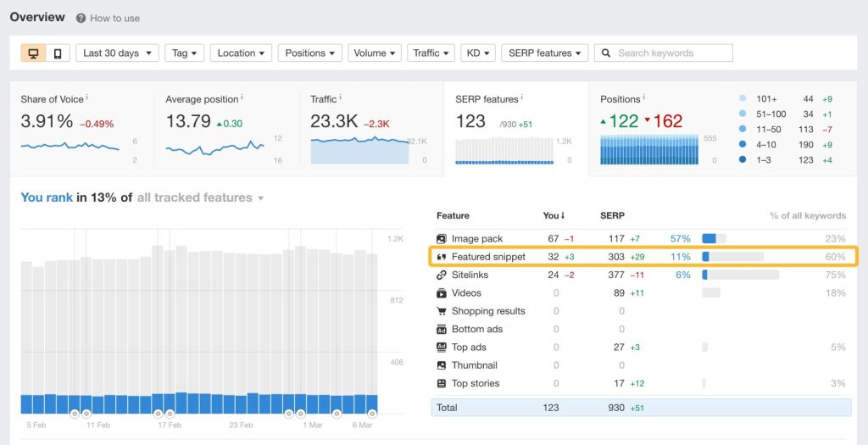Click the Sitelinks chain icon
Screen dimensions: 868x445
[x=442, y=275]
